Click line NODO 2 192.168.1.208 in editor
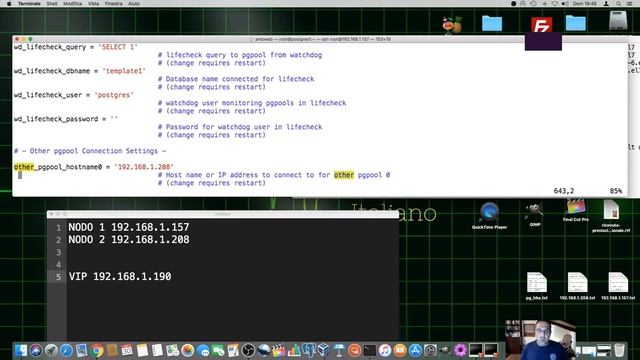Screen dimensions: 640x360 129,240
